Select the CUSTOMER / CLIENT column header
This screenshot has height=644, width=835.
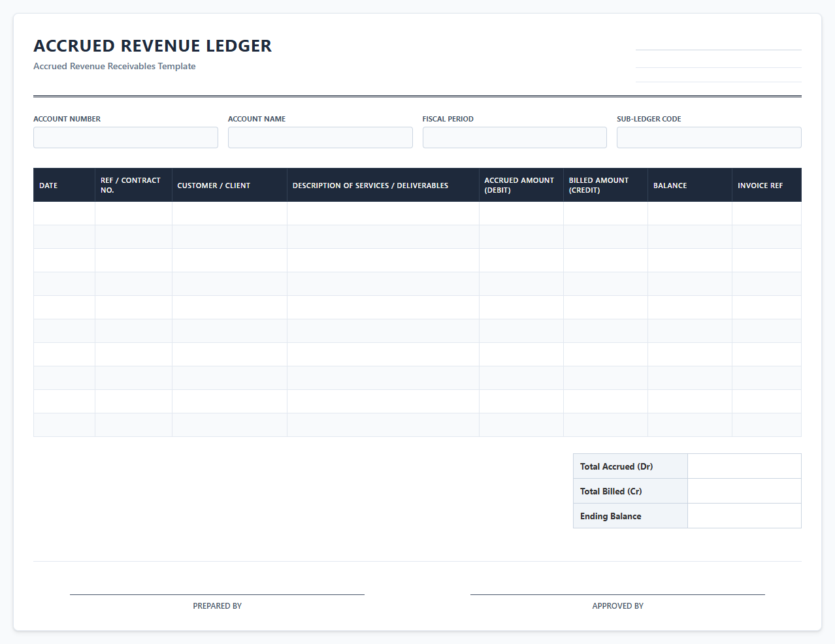(x=229, y=185)
